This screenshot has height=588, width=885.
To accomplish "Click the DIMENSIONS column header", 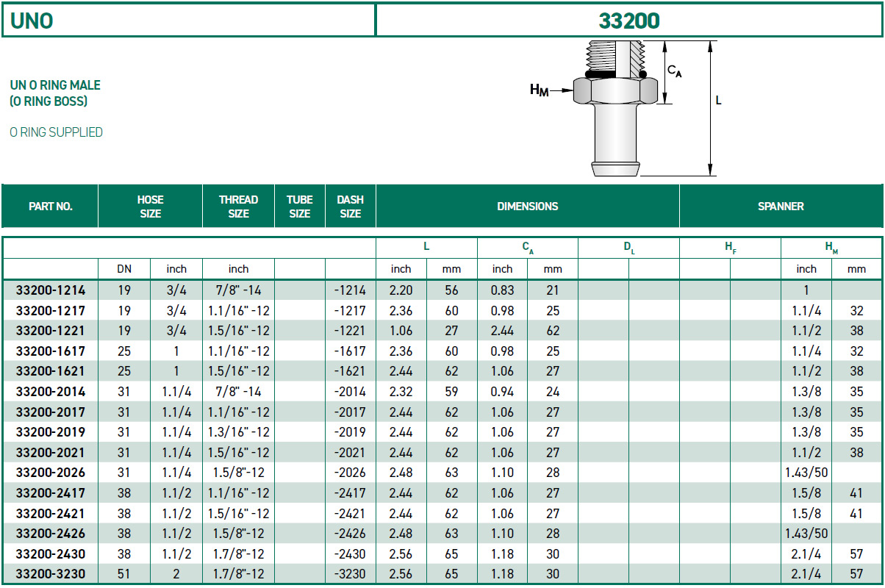I will pos(527,207).
